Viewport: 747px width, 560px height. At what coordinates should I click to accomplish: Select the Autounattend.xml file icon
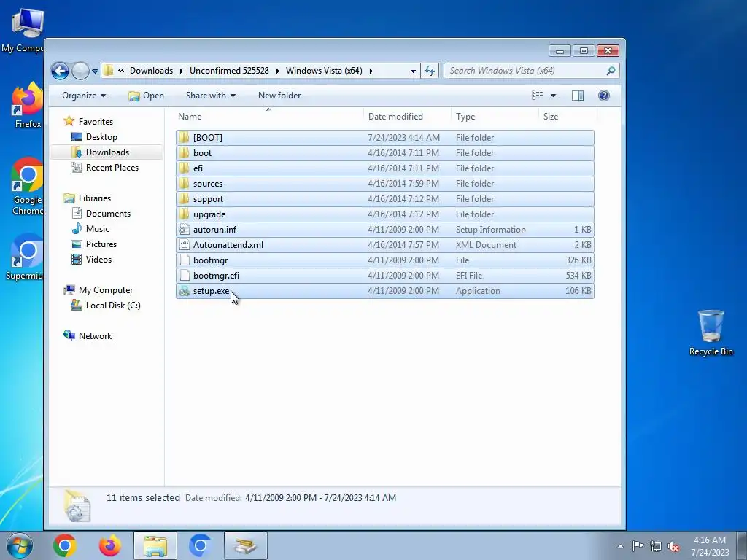tap(185, 245)
